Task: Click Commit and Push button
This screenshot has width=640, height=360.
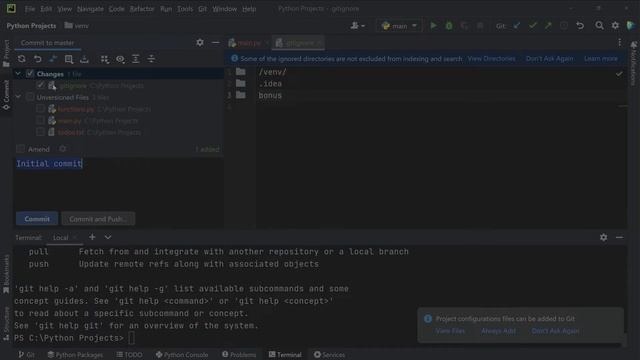Action: (98, 219)
